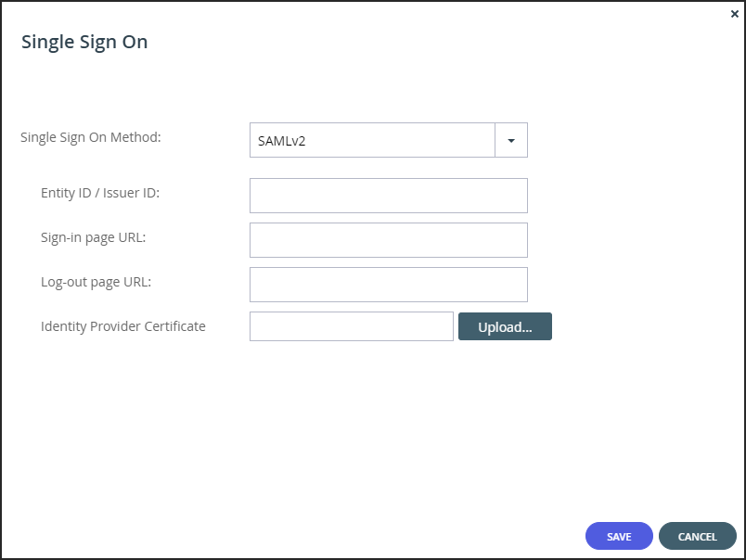Select the SAMLv2 text in method box
Viewport: 746px width, 560px height.
281,141
